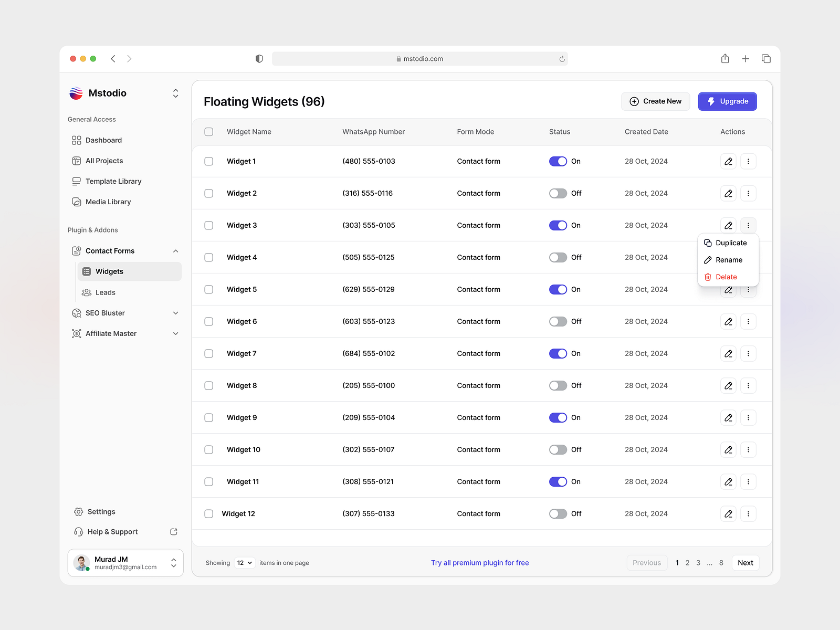Check the select-all checkbox in table header

pos(208,132)
